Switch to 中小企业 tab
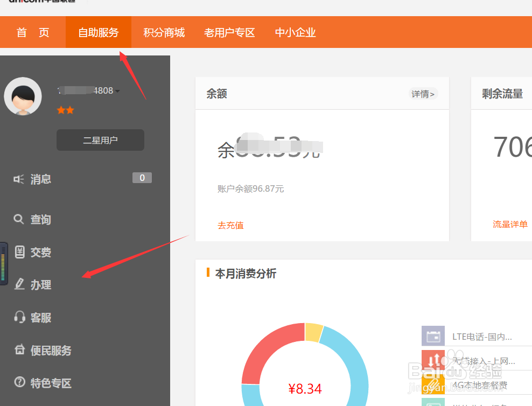The width and height of the screenshot is (532, 406). [295, 32]
